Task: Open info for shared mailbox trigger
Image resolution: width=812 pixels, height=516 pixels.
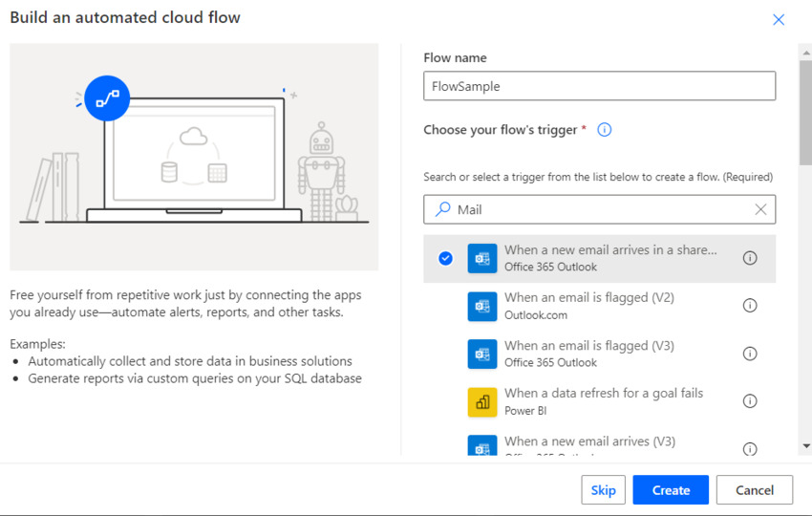Action: point(750,258)
